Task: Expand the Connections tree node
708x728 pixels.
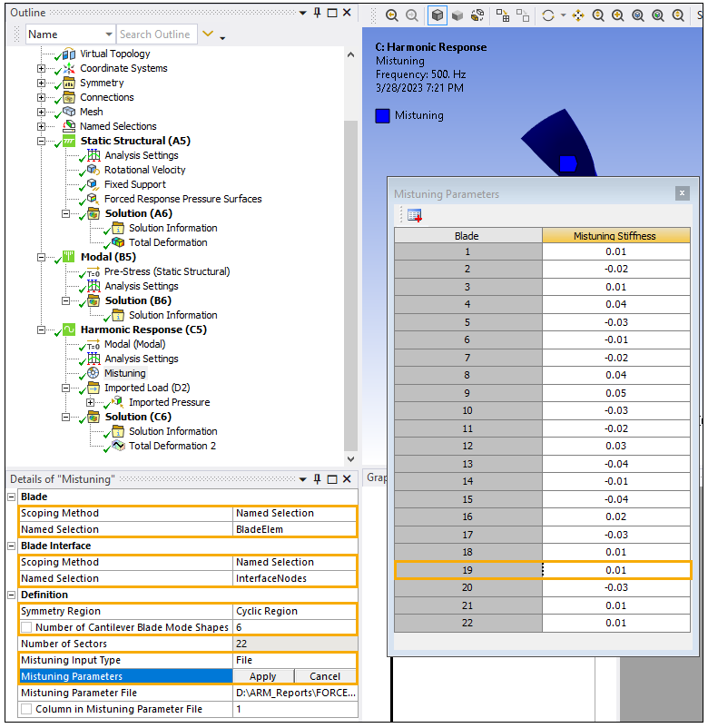Action: (x=42, y=97)
